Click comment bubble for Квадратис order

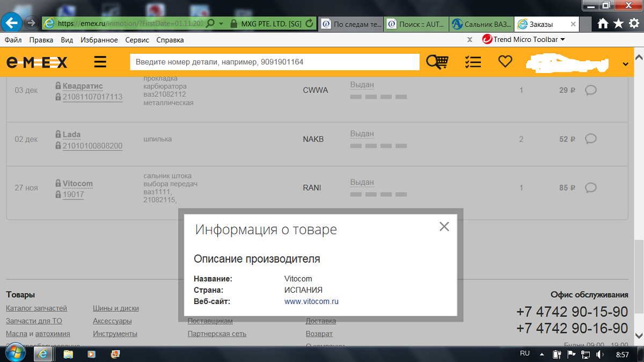(x=590, y=90)
